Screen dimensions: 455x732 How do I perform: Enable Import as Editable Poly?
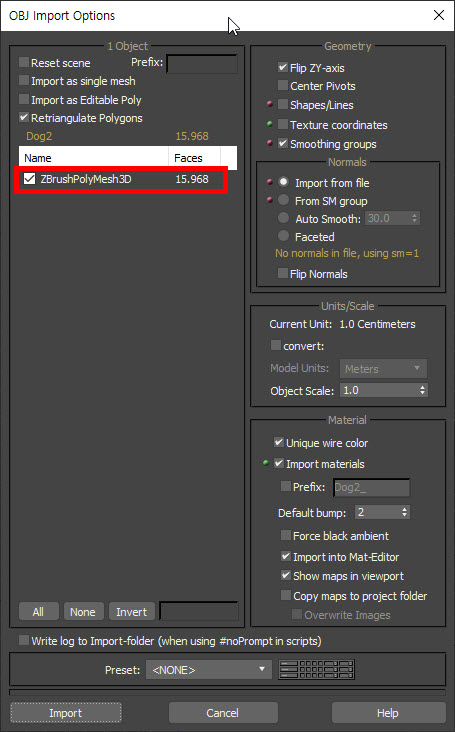click(24, 99)
